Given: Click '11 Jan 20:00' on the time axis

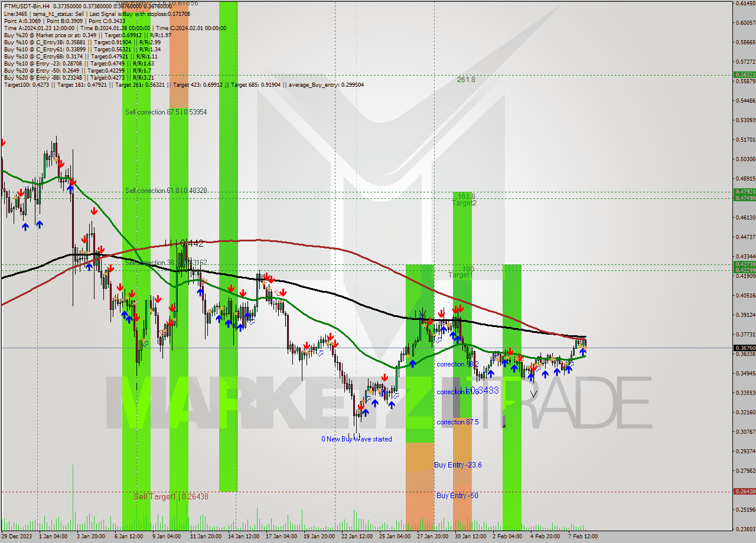Looking at the screenshot, I should click(x=205, y=536).
